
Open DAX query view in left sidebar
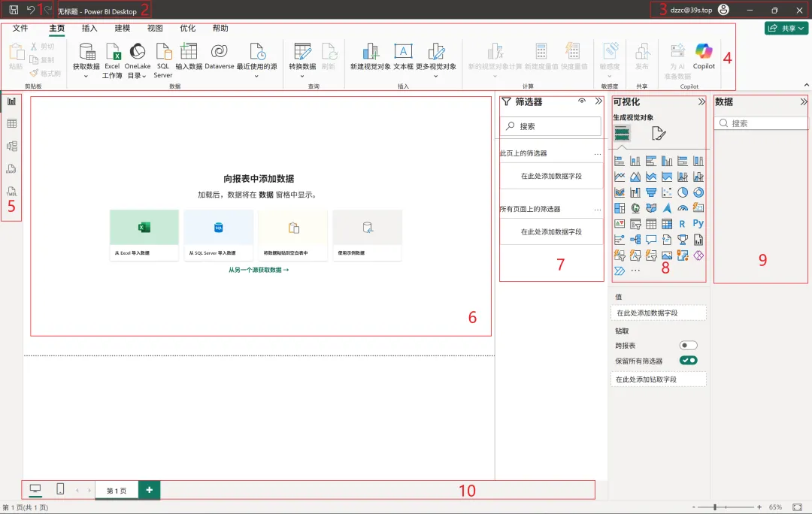click(11, 169)
